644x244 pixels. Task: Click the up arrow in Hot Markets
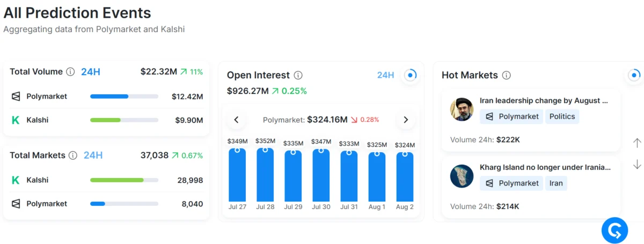(637, 143)
